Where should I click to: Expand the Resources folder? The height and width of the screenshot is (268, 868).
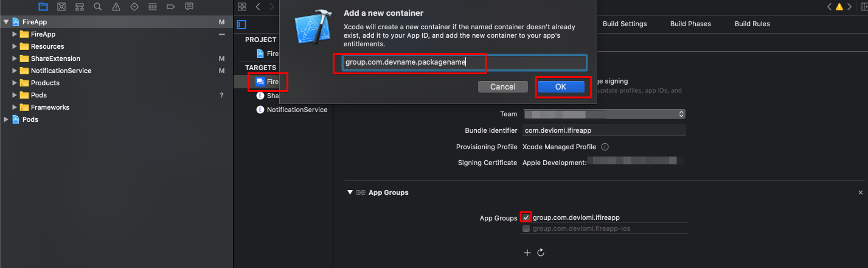15,46
